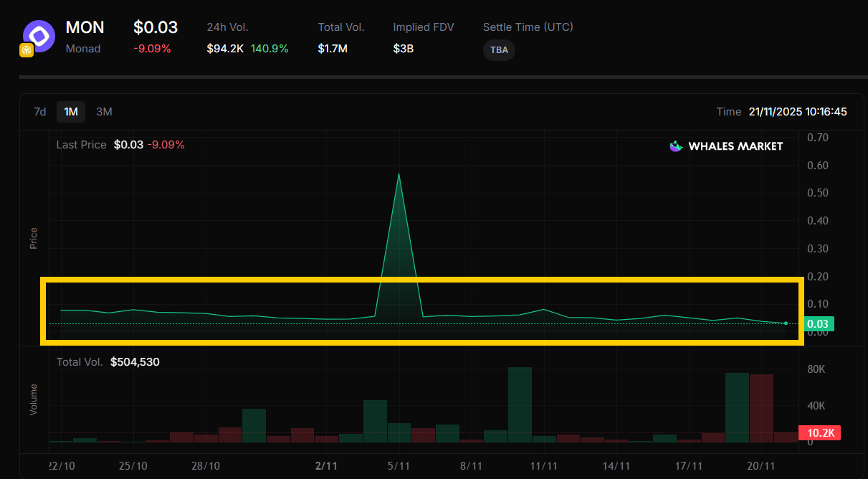Screen dimensions: 868x479
Task: Enable the 7d timeframe view
Action: (x=39, y=112)
